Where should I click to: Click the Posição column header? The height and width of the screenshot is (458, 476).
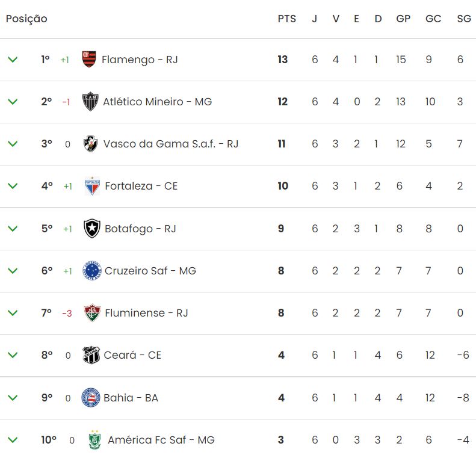tap(26, 19)
